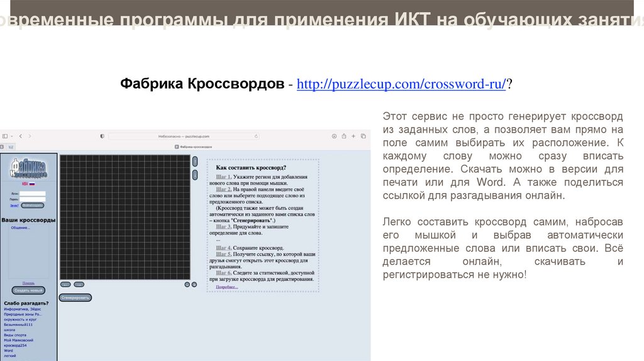Open the кросворд254 crossword
644x361 pixels.
coord(15,345)
